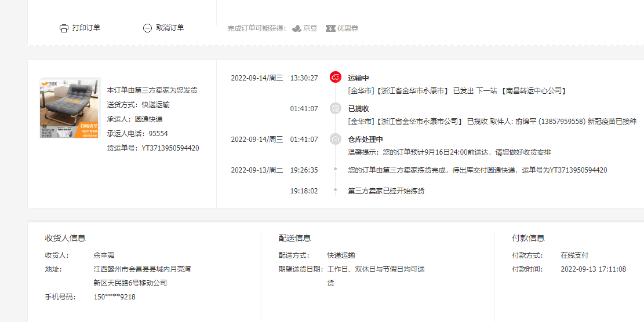This screenshot has height=322, width=644.
Task: Click the masked phone number 150****9218
Action: coord(115,297)
